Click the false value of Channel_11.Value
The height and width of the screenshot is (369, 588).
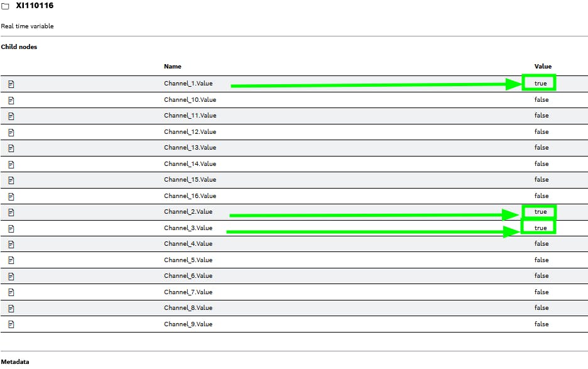pyautogui.click(x=542, y=116)
